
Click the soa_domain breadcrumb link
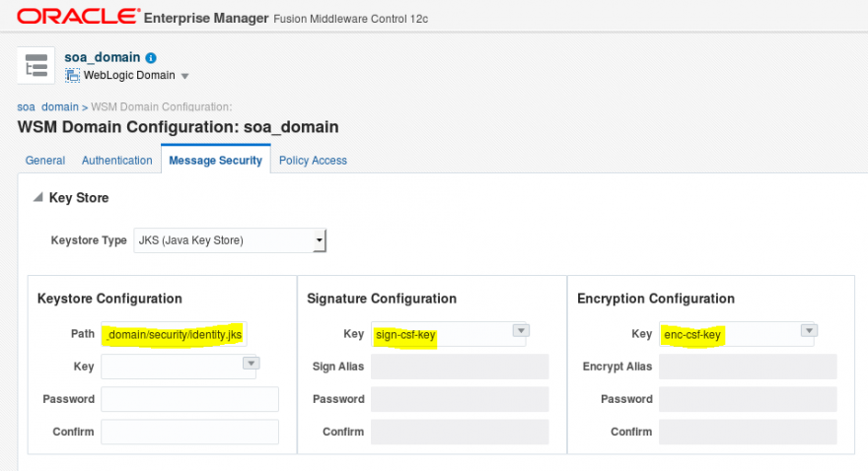(x=47, y=106)
